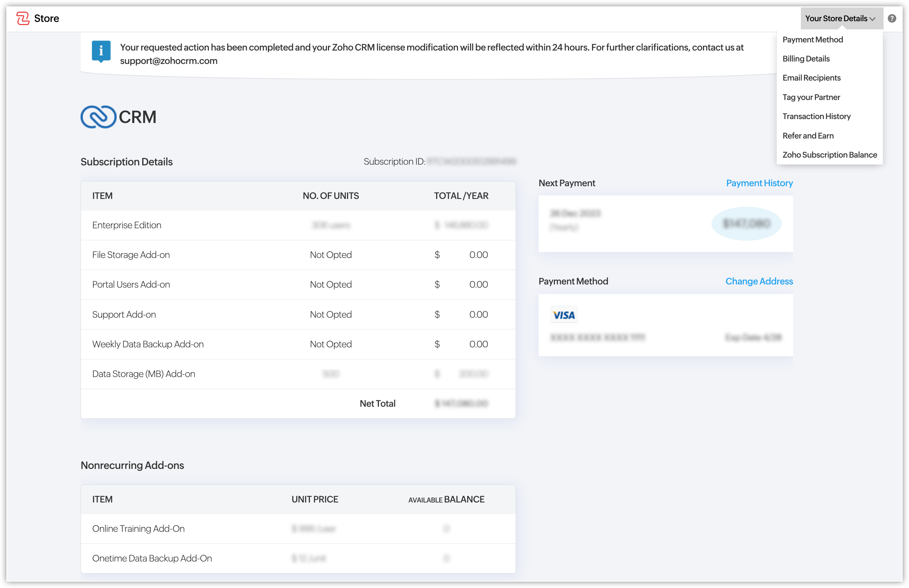Select the Enterprise Edition row
The width and height of the screenshot is (909, 588).
(127, 225)
